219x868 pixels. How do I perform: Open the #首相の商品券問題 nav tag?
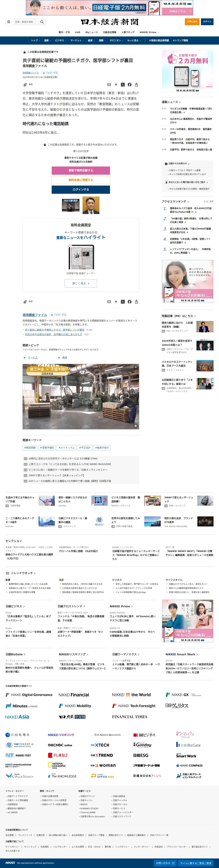(x=159, y=40)
